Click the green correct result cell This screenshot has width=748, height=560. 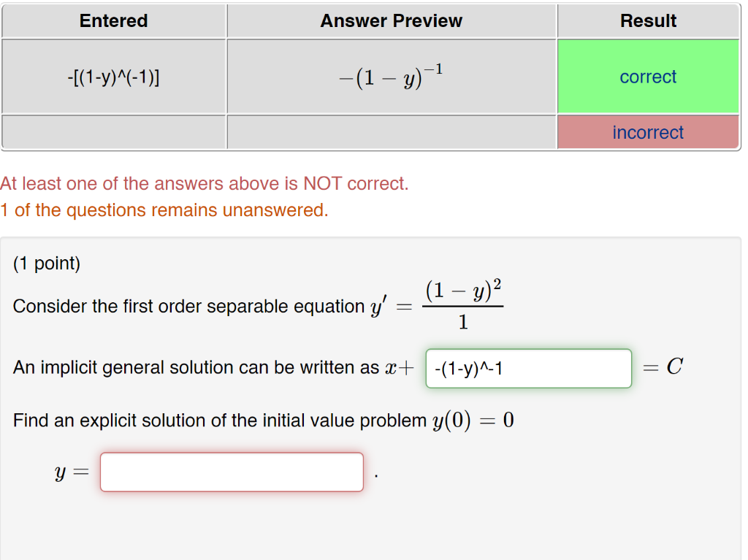click(x=648, y=76)
